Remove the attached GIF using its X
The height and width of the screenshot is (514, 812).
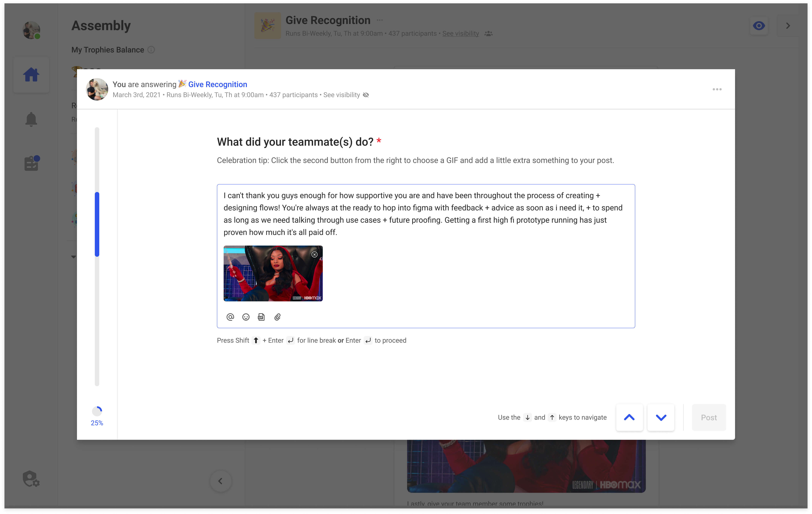[314, 254]
